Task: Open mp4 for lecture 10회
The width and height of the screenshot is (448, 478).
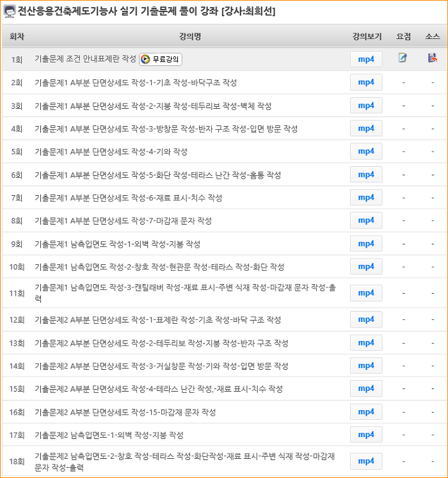Action: click(366, 267)
